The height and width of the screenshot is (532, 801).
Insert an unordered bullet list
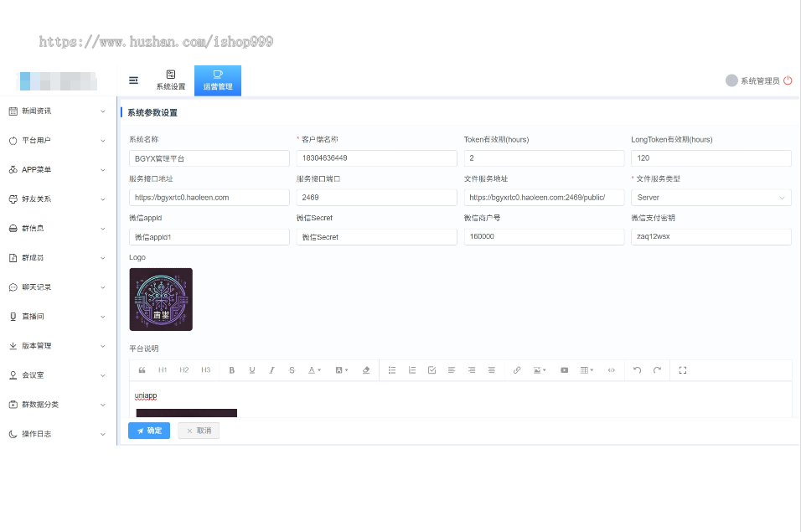[x=392, y=370]
